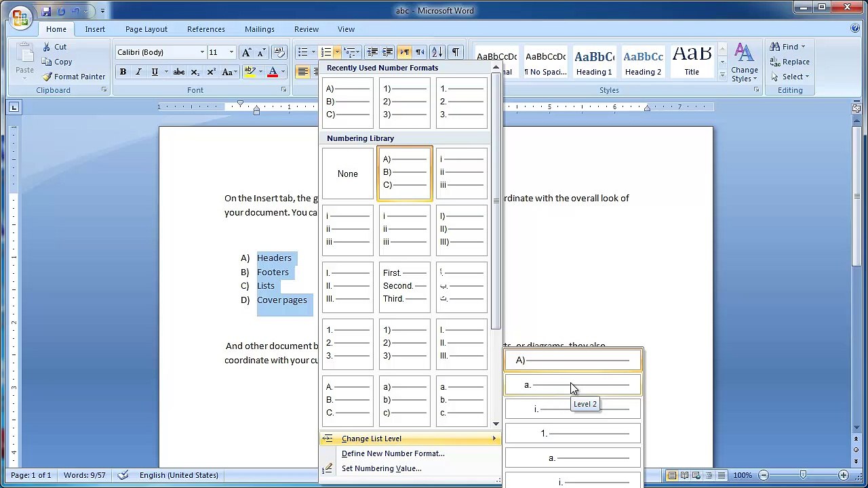
Task: Toggle Left-to-Right text direction
Action: click(405, 52)
